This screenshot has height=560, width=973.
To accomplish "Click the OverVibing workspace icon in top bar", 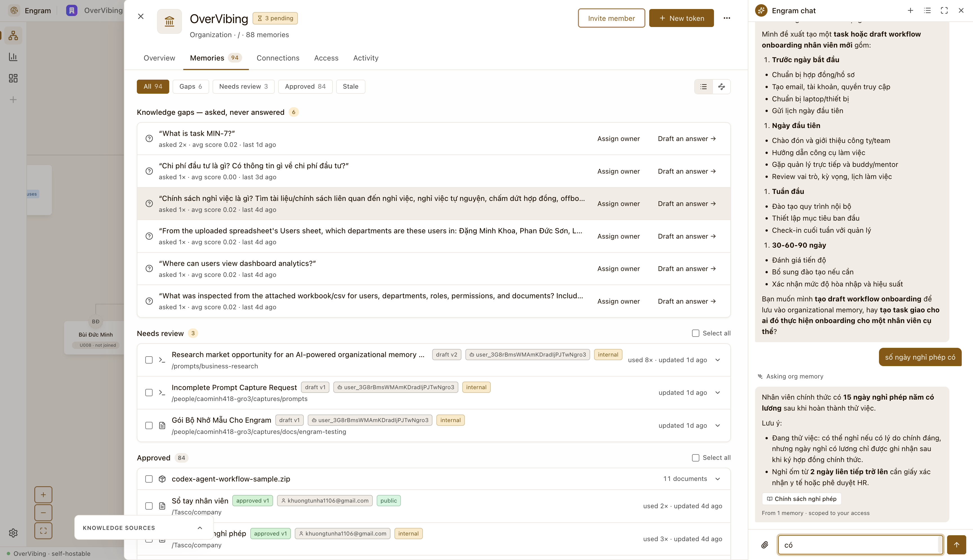I will pos(72,10).
